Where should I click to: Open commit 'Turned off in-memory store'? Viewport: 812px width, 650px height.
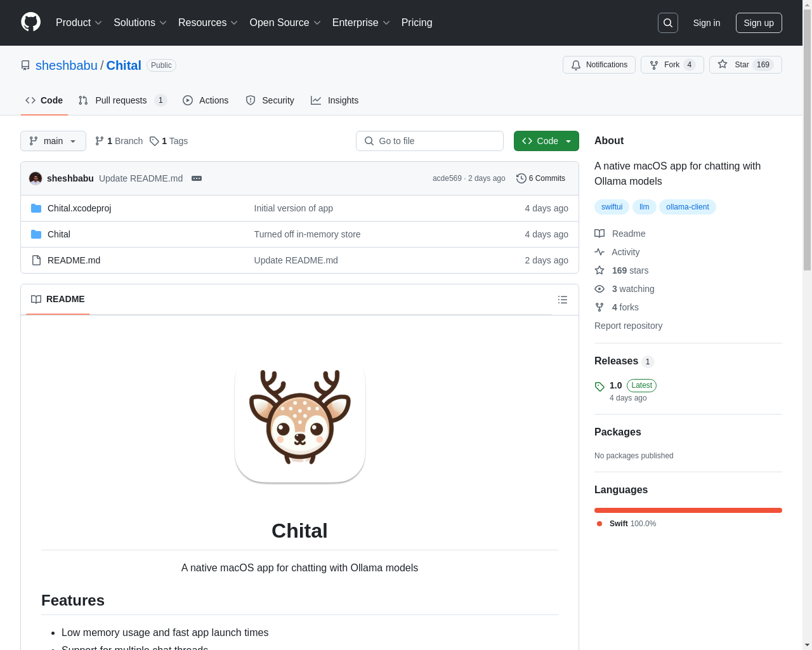click(x=308, y=234)
